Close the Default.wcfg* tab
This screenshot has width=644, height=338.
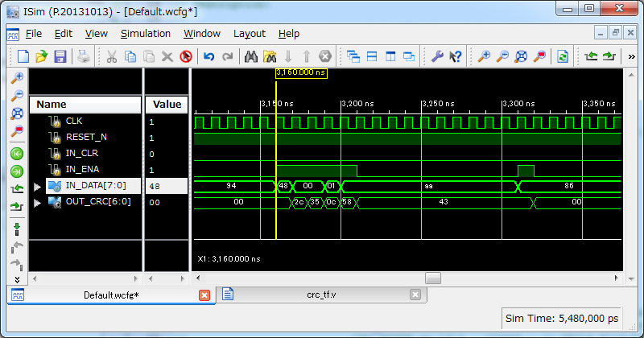[204, 295]
